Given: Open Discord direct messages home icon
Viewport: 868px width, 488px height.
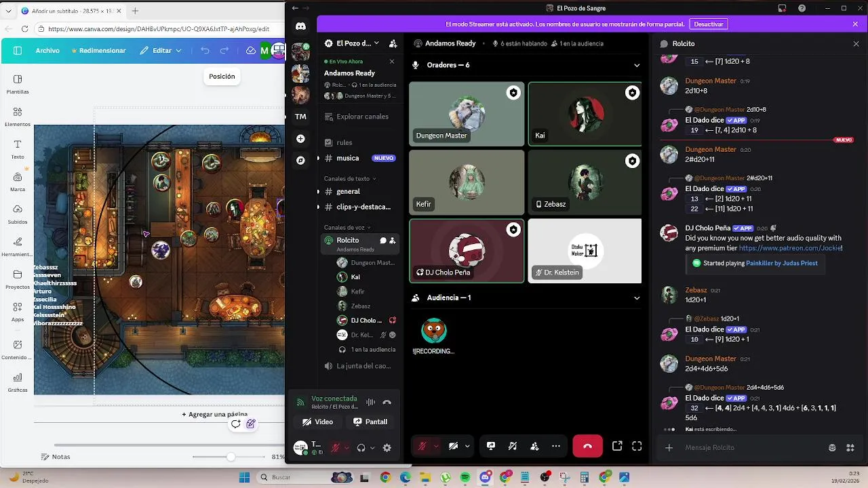Looking at the screenshot, I should coord(300,26).
